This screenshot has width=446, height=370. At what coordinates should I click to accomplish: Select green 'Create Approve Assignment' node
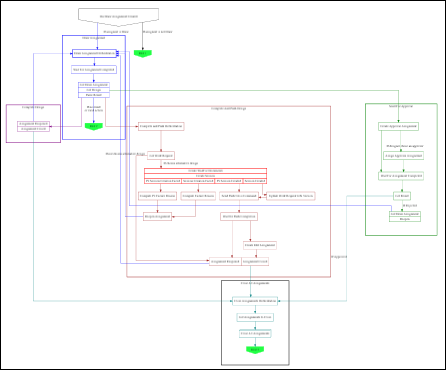[x=398, y=127]
